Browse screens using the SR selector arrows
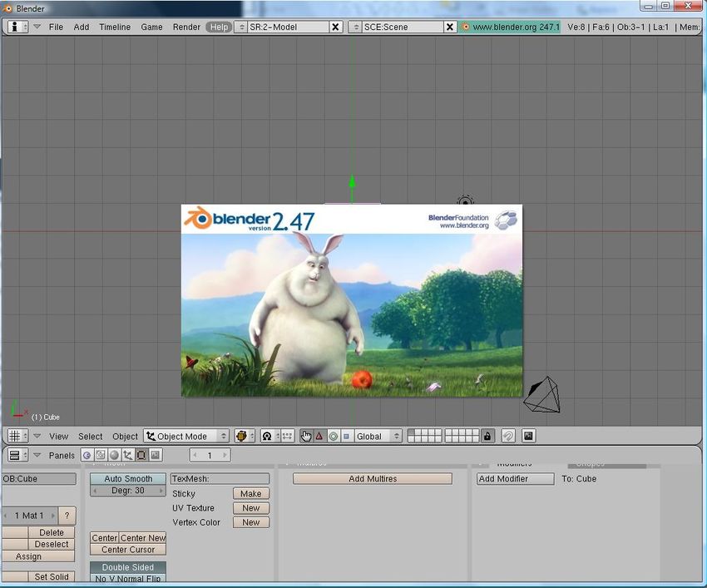This screenshot has height=588, width=707. point(242,27)
